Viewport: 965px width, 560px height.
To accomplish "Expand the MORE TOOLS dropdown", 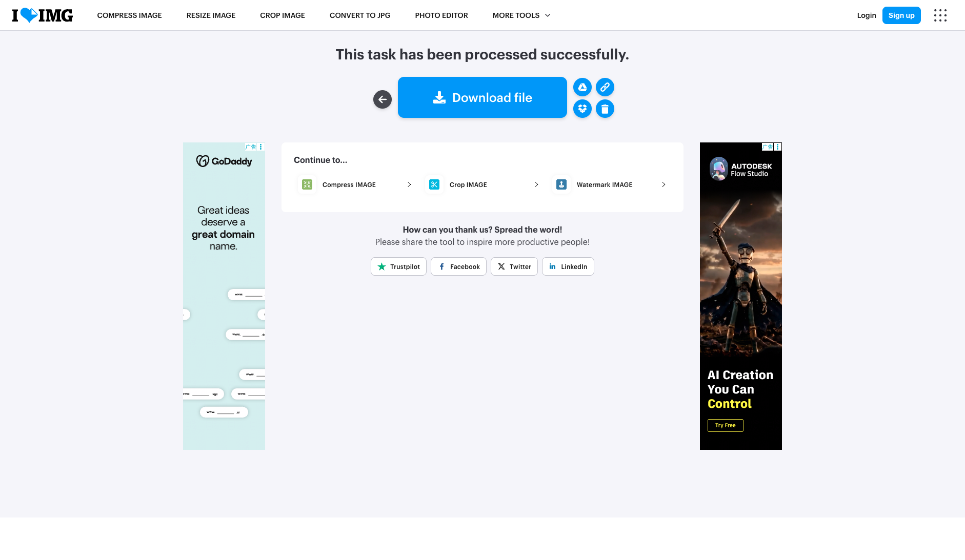I will 521,15.
